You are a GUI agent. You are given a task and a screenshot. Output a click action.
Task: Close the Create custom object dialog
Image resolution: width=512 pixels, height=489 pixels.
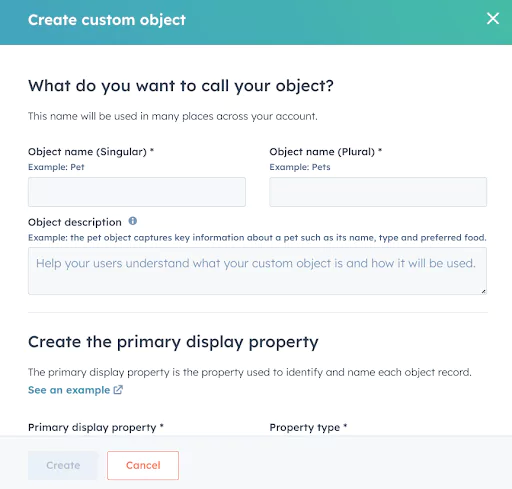click(x=493, y=19)
